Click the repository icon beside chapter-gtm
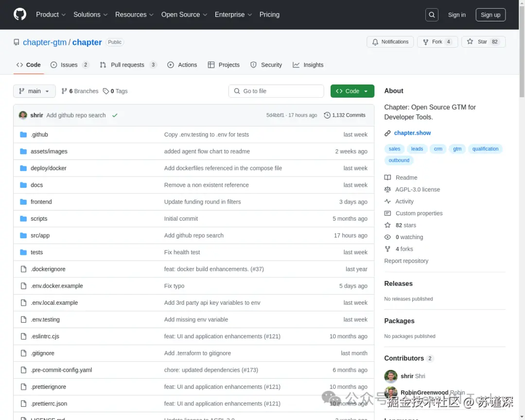Image resolution: width=525 pixels, height=420 pixels. click(17, 42)
